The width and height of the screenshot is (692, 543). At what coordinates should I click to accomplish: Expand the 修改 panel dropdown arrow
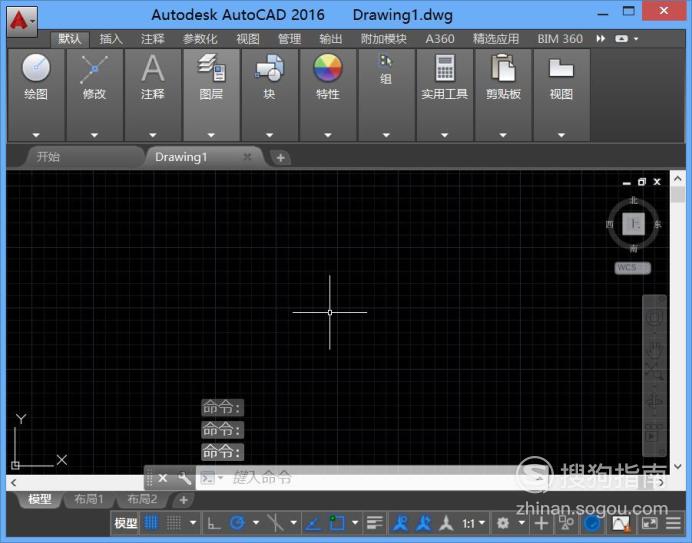(94, 135)
